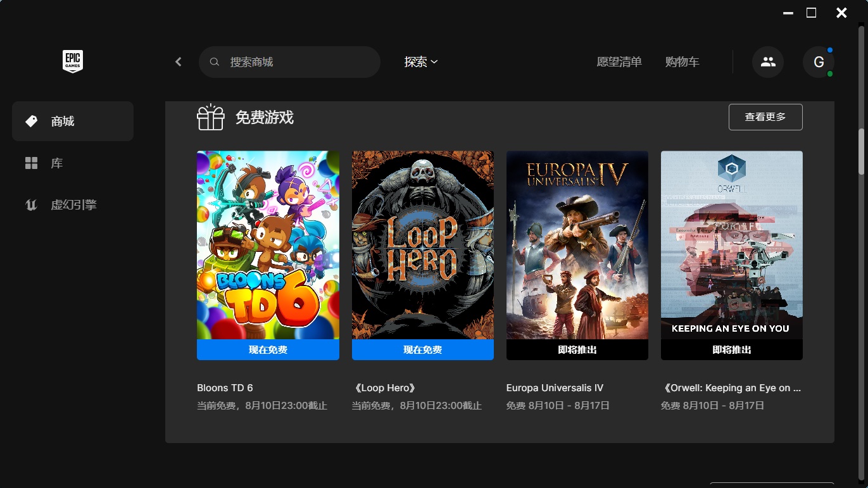868x488 pixels.
Task: Click the vertical scrollbar thumb
Action: (x=862, y=151)
